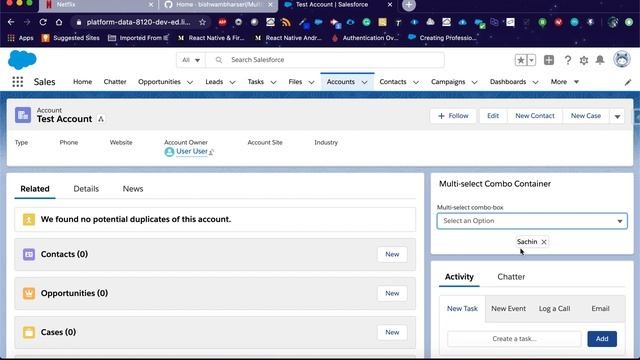Click the Salesforce cloud logo

point(22,60)
